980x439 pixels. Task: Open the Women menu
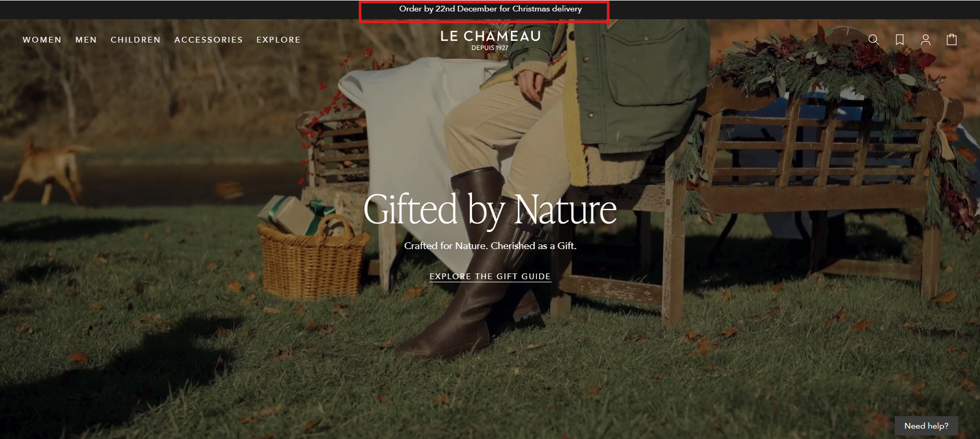tap(42, 40)
